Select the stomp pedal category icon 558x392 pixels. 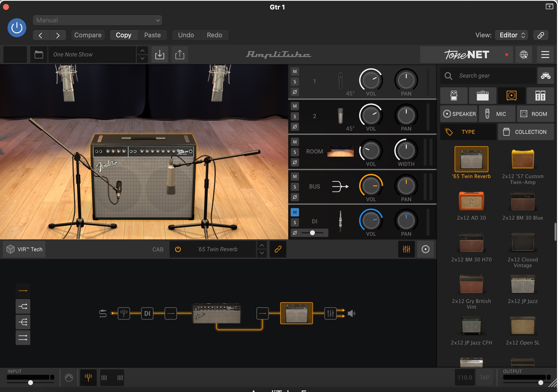(454, 96)
